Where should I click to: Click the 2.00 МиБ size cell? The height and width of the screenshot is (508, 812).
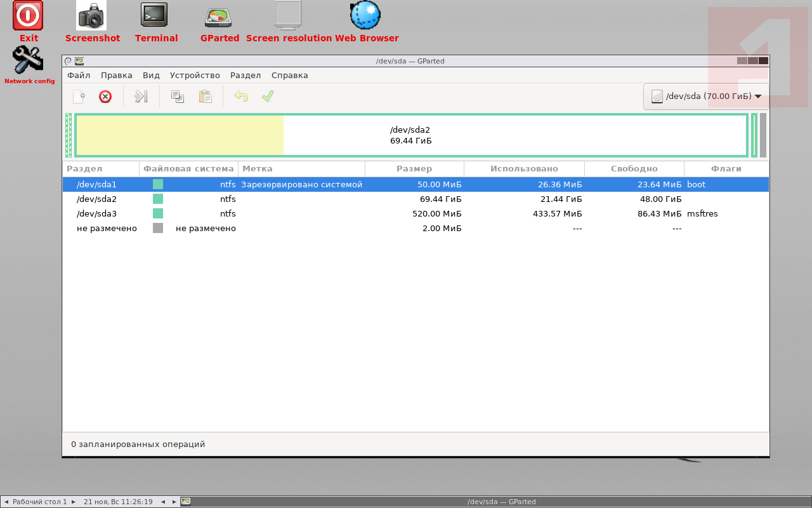[442, 228]
